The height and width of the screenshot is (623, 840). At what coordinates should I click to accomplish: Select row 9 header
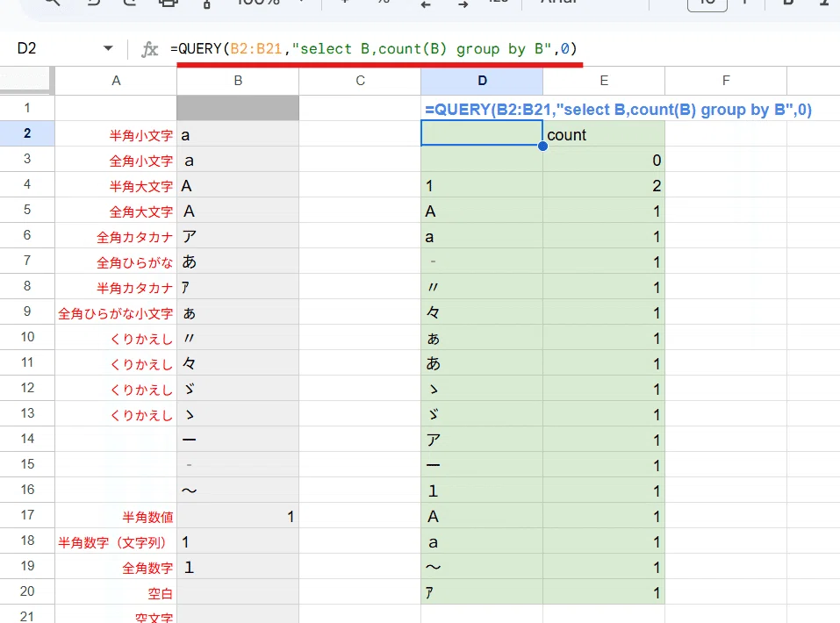27,311
